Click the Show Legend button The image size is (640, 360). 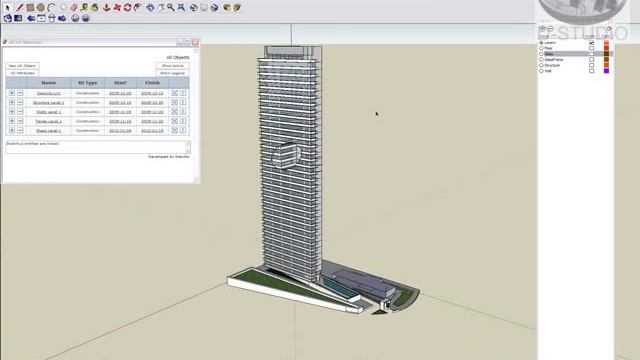coord(173,73)
